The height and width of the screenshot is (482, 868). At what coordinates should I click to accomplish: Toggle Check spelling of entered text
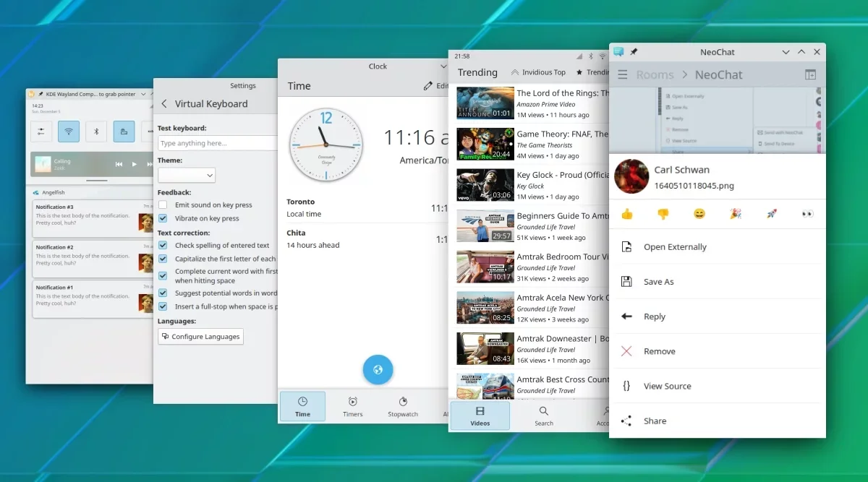click(163, 246)
